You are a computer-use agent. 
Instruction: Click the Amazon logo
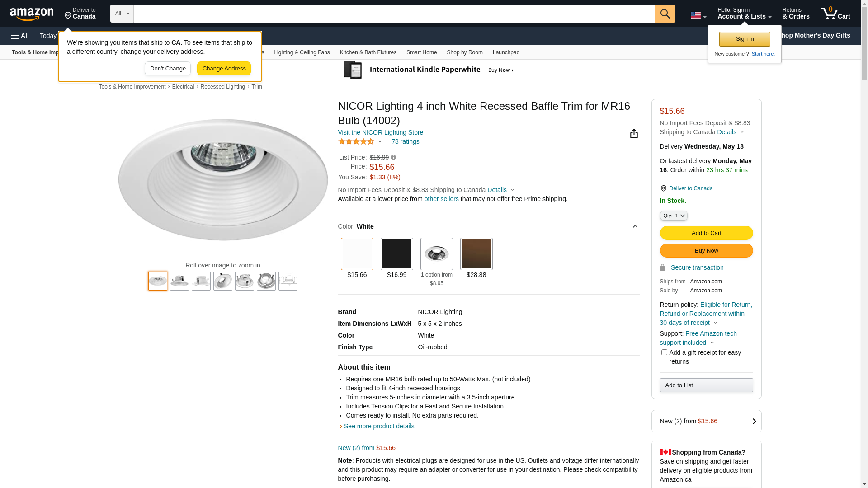(32, 14)
